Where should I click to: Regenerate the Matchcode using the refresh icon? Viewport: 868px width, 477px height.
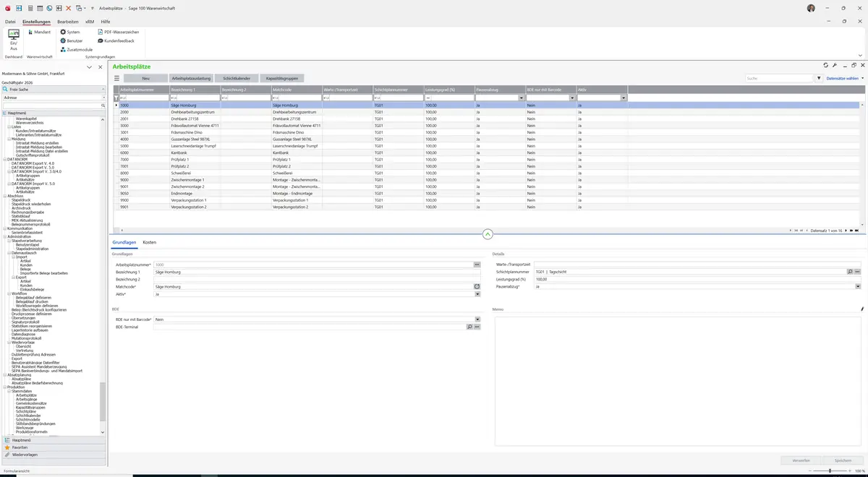[x=477, y=287]
